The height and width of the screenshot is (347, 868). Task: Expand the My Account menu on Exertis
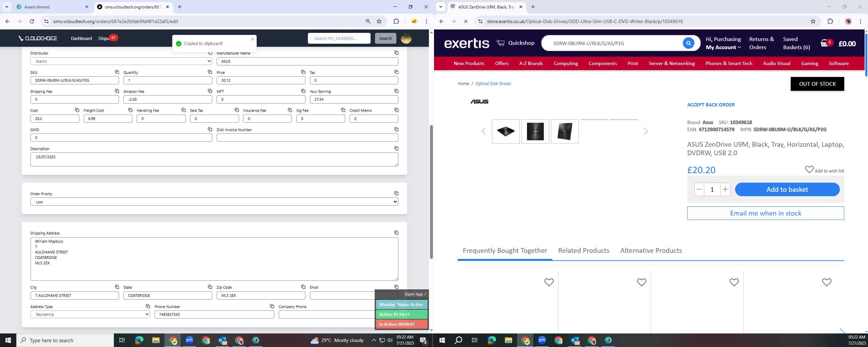tap(723, 47)
